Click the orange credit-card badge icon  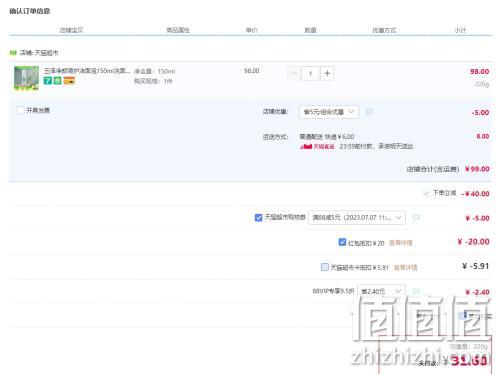(x=69, y=81)
